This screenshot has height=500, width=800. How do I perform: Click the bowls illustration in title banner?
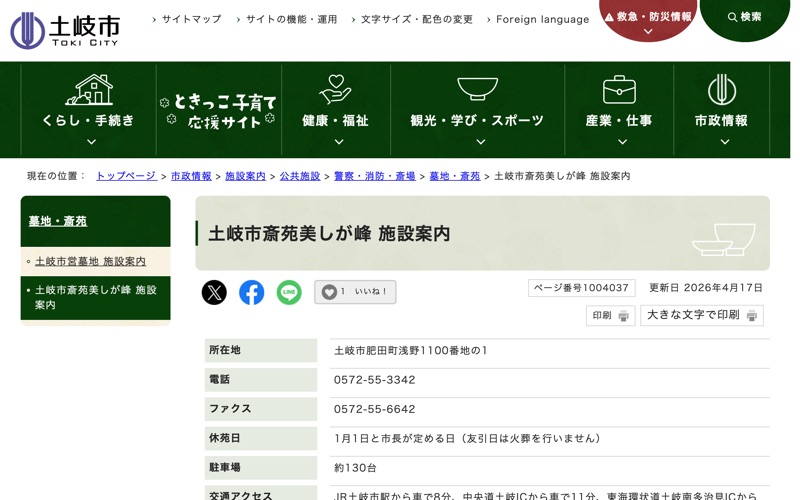tap(724, 240)
